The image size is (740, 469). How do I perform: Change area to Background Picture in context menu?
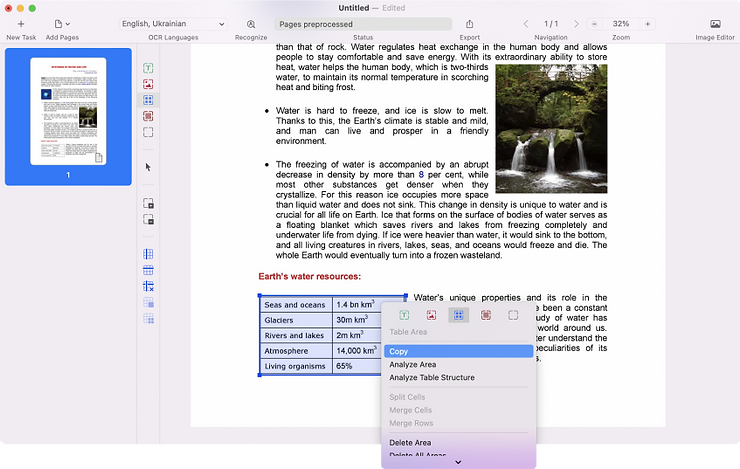[x=486, y=315]
